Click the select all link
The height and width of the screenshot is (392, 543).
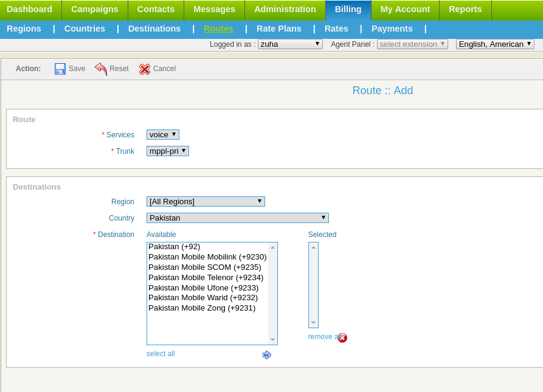coord(161,354)
